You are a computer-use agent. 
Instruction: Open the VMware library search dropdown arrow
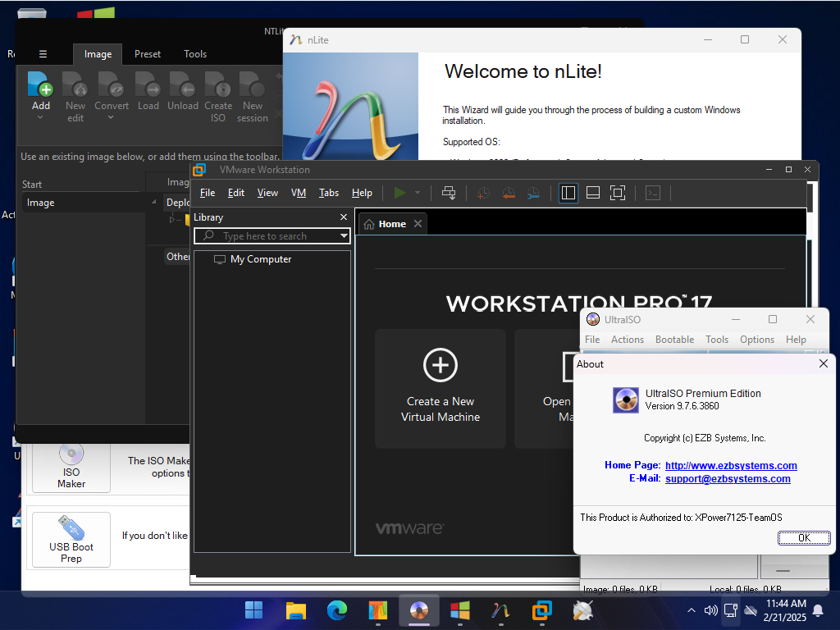pos(344,235)
